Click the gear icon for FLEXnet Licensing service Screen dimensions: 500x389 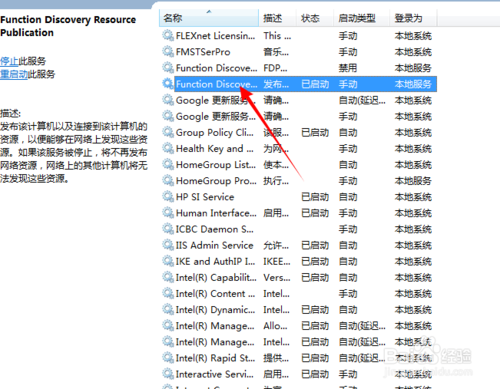[x=168, y=35]
